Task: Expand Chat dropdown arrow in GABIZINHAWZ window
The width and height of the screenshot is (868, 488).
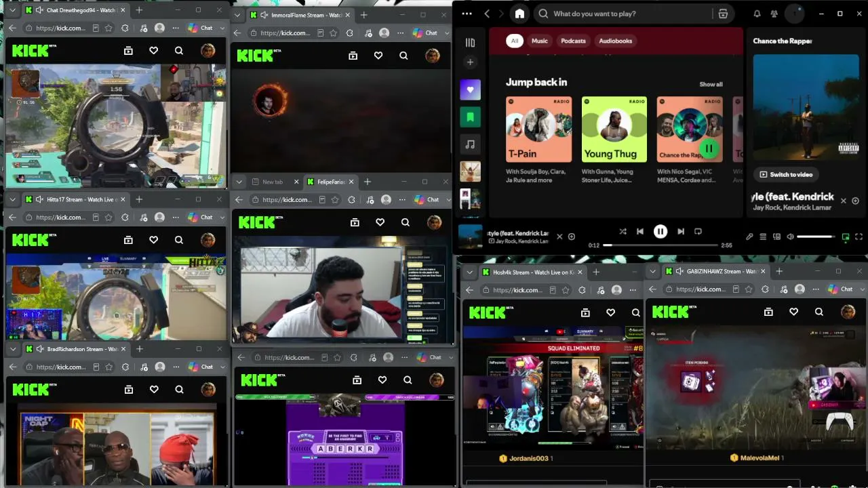Action: (863, 289)
